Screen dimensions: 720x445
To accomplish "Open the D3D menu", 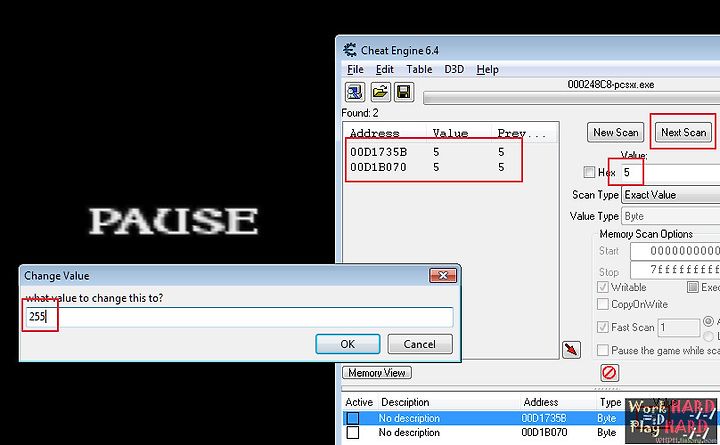I will (x=454, y=69).
